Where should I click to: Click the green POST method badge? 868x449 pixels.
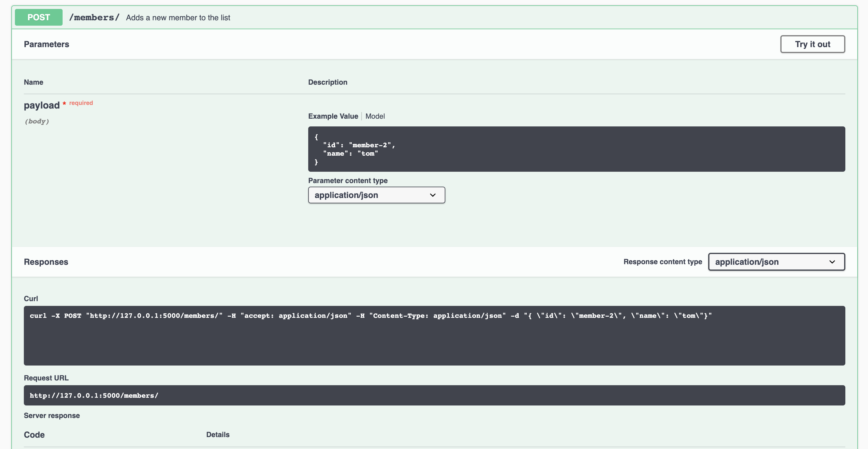coord(38,17)
